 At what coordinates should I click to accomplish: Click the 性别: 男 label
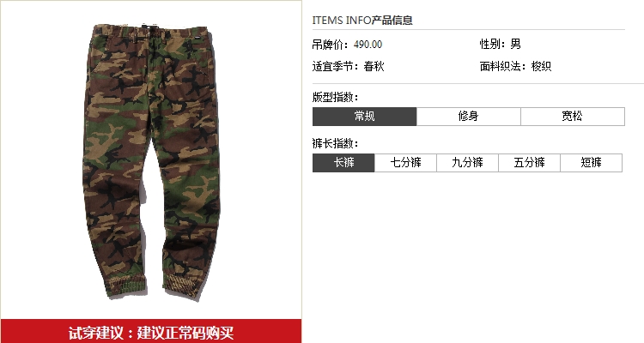(501, 44)
